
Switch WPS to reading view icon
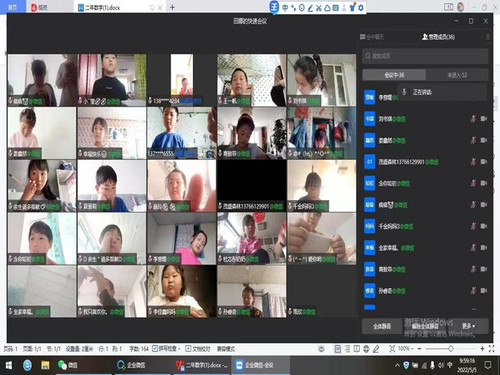[x=357, y=349]
